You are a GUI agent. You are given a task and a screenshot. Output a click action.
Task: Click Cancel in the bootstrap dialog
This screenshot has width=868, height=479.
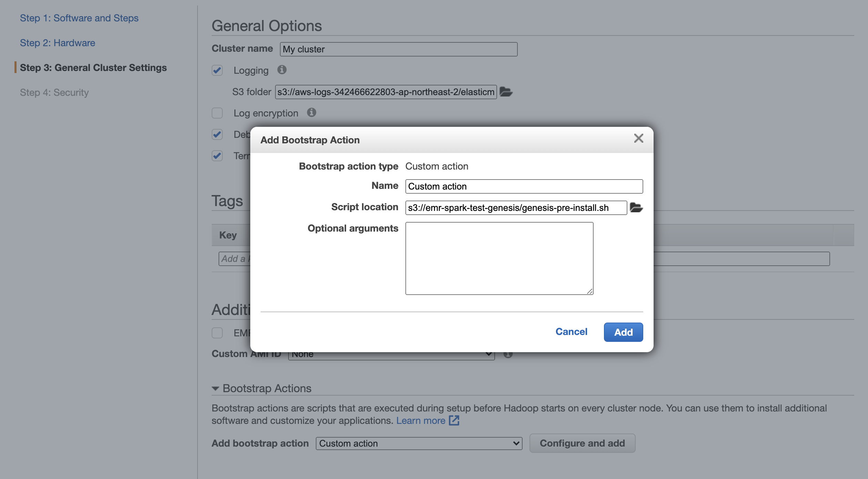(x=571, y=332)
